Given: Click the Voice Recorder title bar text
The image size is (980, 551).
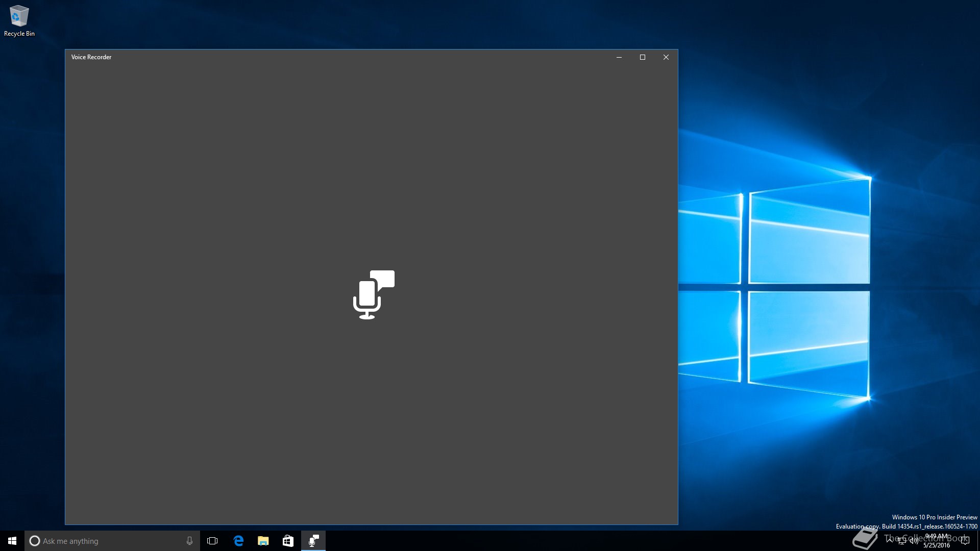Looking at the screenshot, I should tap(91, 57).
